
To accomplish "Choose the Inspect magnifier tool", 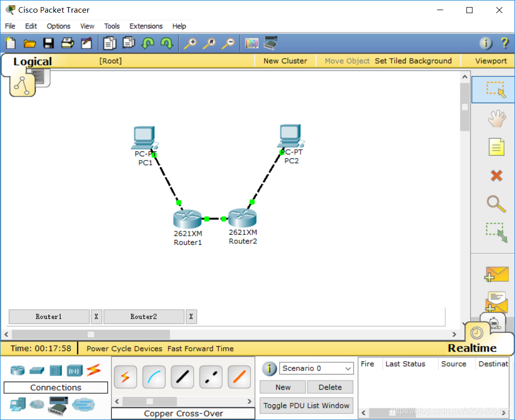I will pos(496,204).
